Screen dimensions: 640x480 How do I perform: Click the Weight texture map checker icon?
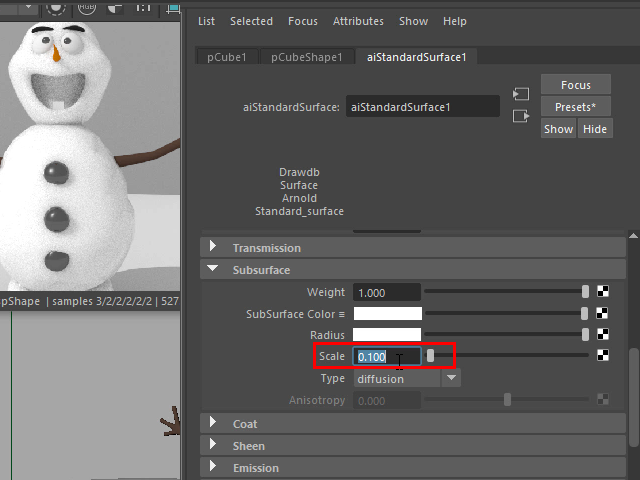[603, 292]
